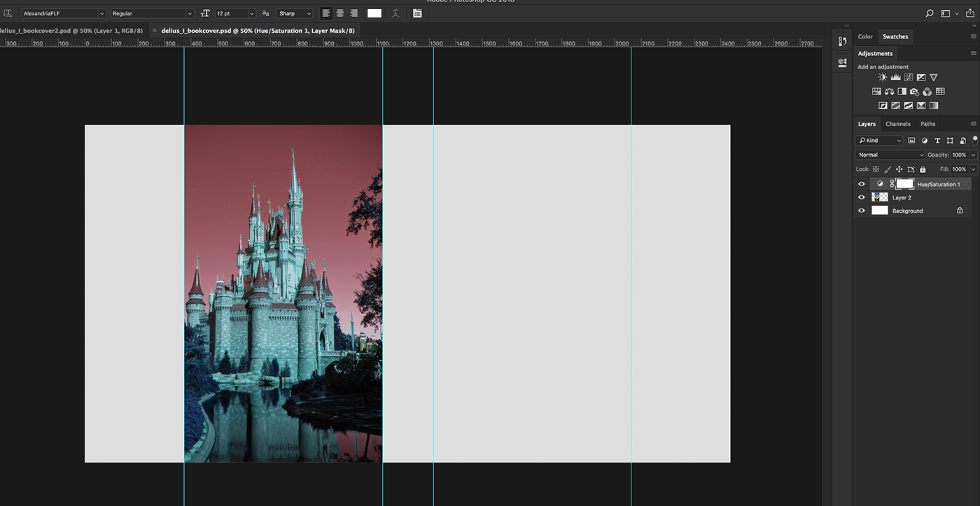
Task: Open the Opacity slider dropdown arrow
Action: point(973,155)
